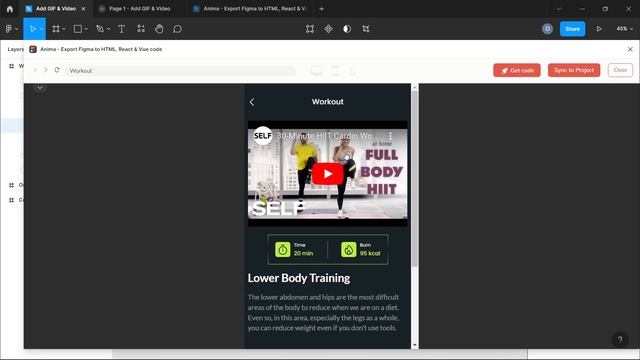Select the Pen tool
This screenshot has height=360, width=640.
pyautogui.click(x=100, y=29)
